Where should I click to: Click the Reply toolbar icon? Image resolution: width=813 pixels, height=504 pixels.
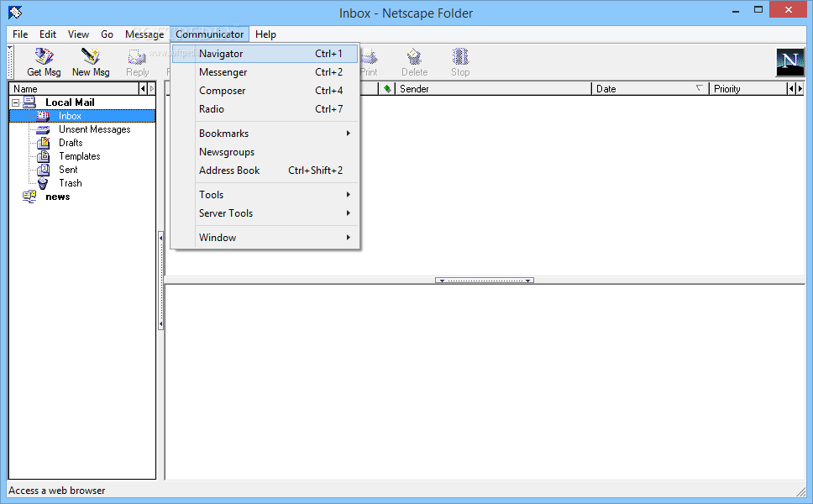(136, 60)
